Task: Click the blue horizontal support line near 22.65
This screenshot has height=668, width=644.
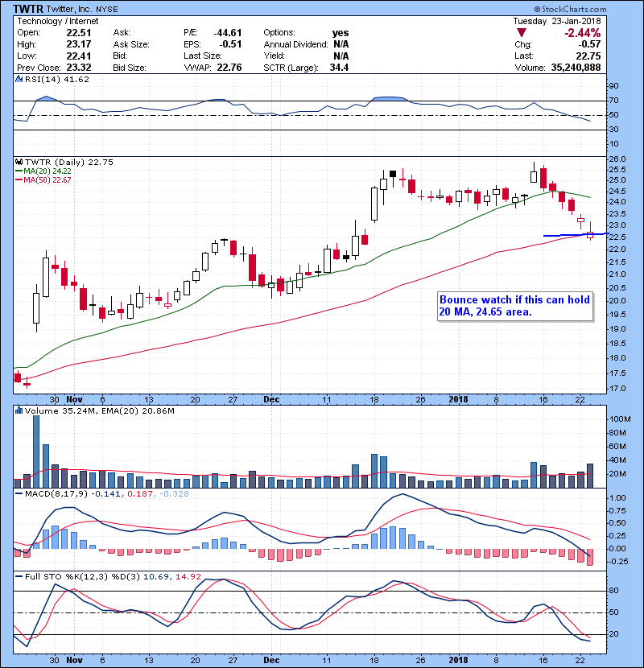Action: click(x=576, y=234)
